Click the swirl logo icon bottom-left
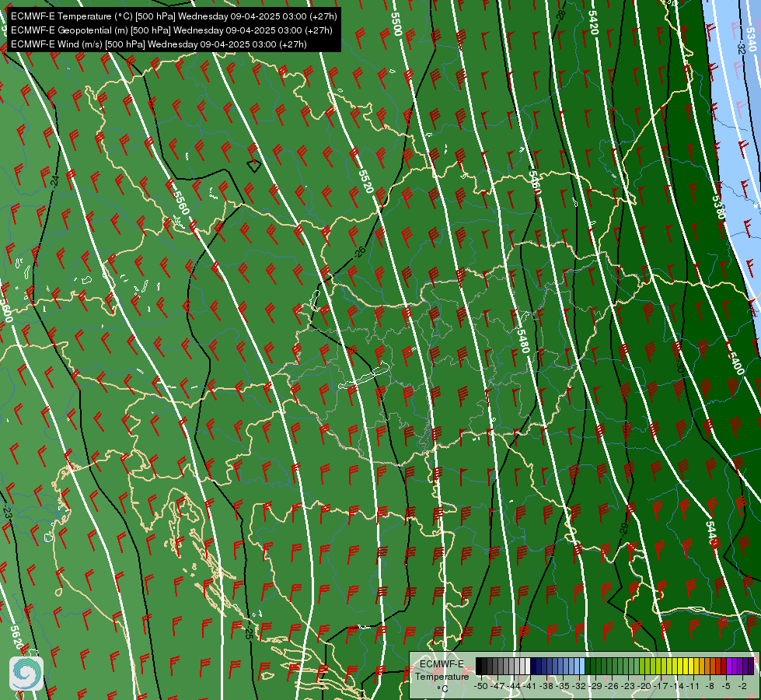 pos(26,674)
